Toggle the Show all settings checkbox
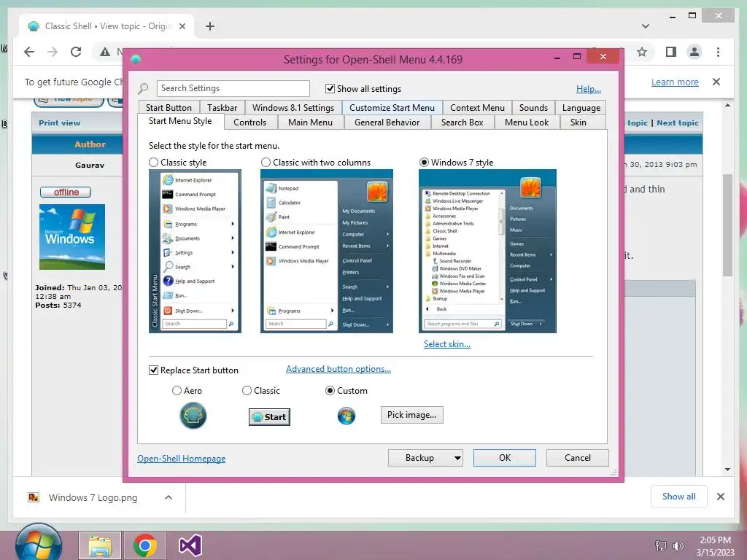This screenshot has height=560, width=747. point(330,88)
